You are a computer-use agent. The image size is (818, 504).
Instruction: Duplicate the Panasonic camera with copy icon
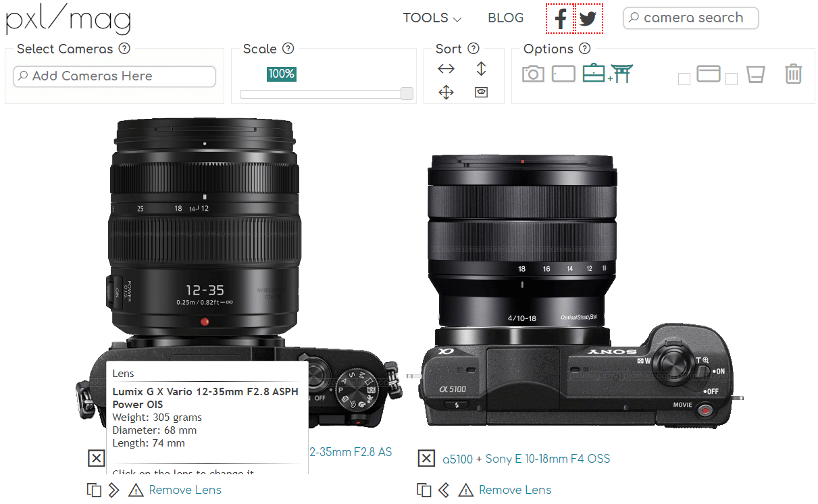93,490
